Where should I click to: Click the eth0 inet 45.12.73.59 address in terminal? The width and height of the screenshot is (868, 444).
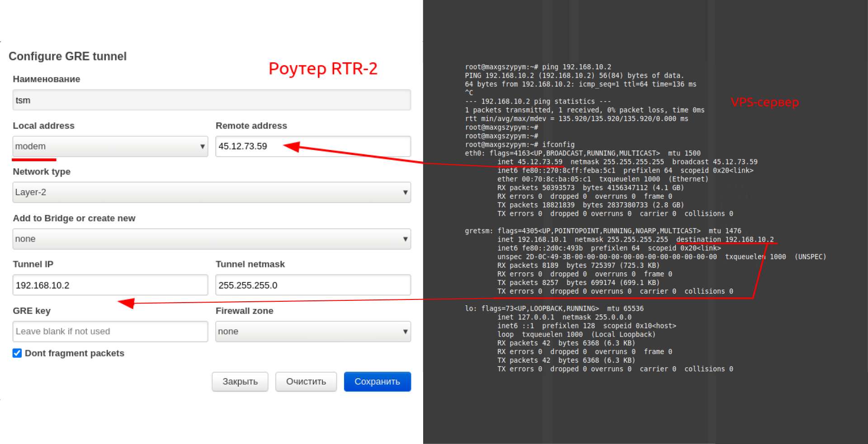pos(540,162)
